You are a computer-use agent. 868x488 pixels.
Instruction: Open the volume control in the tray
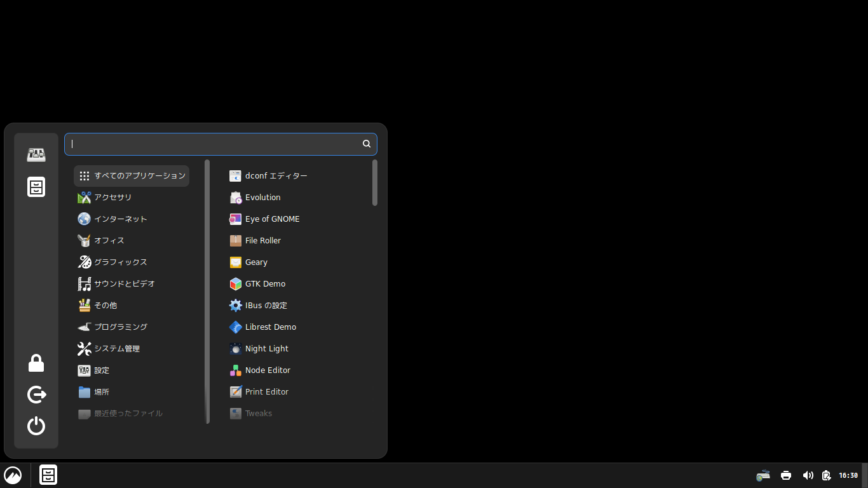pos(808,475)
